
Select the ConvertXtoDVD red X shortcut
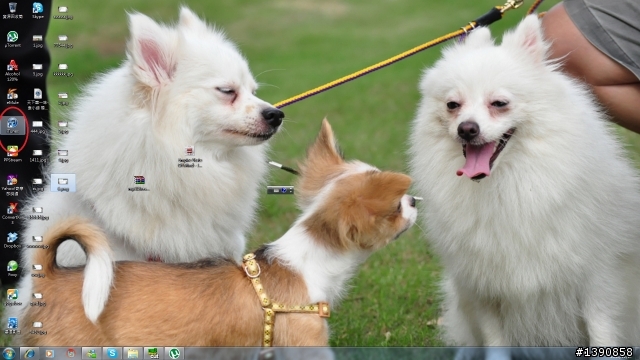(x=13, y=213)
